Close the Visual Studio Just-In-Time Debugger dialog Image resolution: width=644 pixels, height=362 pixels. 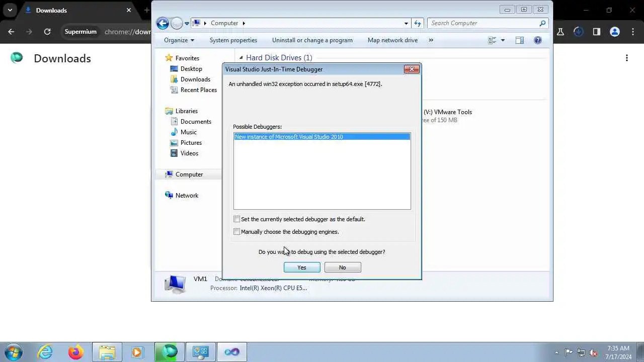412,69
